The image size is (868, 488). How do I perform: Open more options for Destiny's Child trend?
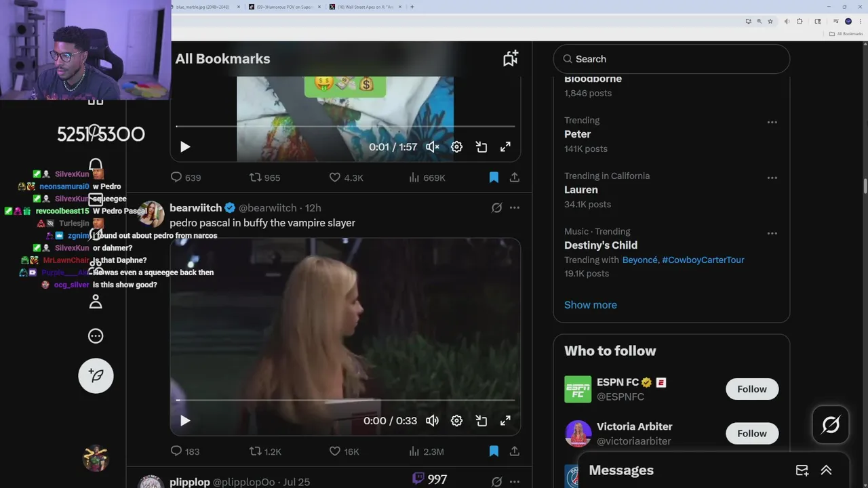click(x=772, y=233)
